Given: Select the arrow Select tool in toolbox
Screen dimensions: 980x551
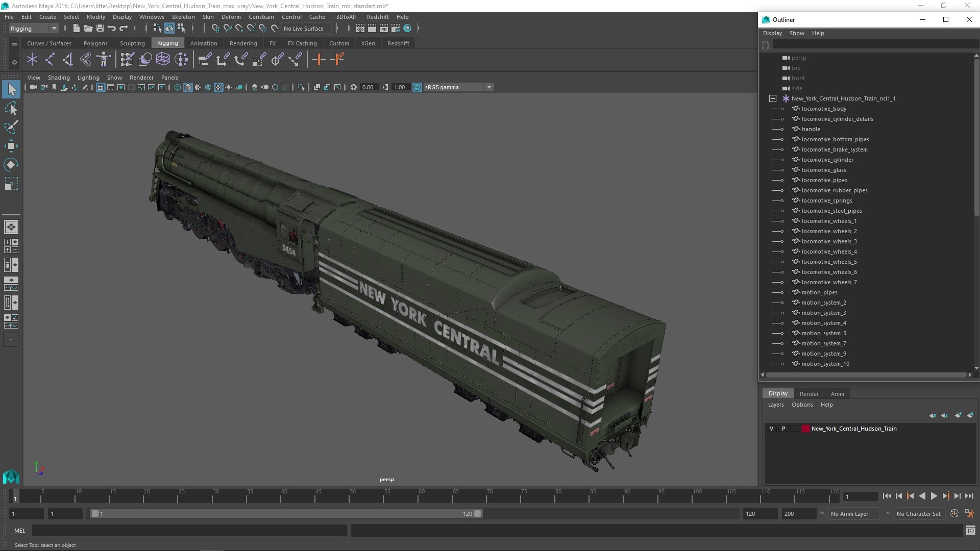Looking at the screenshot, I should [x=11, y=89].
